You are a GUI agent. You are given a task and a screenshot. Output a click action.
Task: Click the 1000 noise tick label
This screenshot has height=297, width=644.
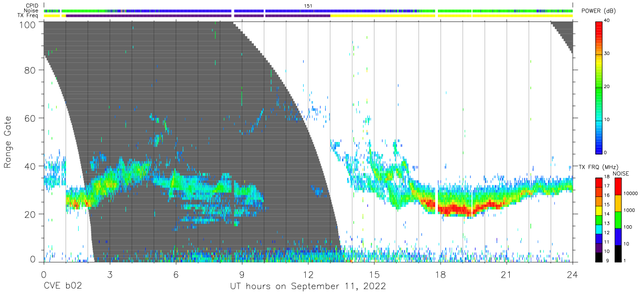click(630, 210)
